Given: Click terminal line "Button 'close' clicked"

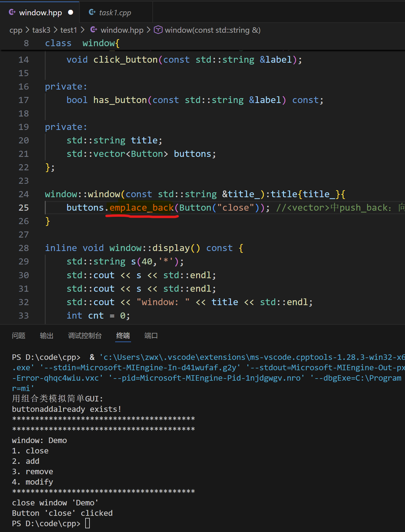Looking at the screenshot, I should coord(62,513).
